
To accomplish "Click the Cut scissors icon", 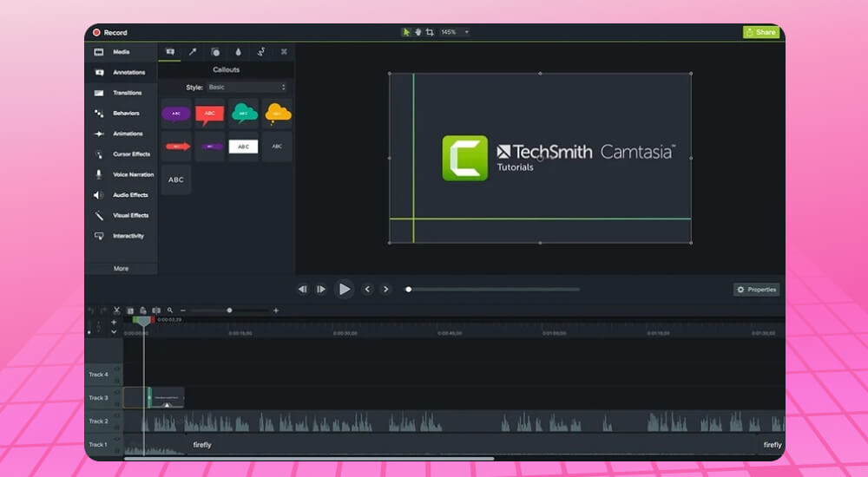I will 117,311.
